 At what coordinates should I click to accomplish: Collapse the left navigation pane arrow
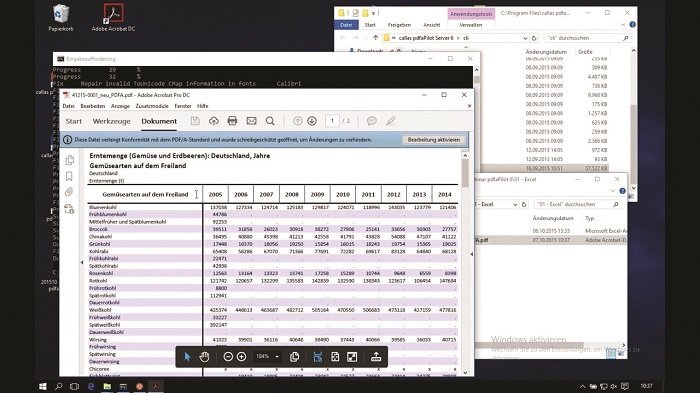(x=82, y=262)
